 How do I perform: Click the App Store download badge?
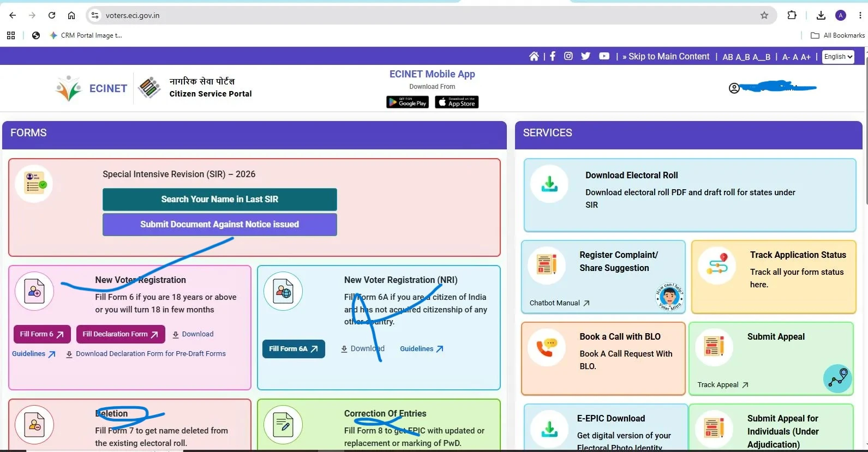pos(457,102)
